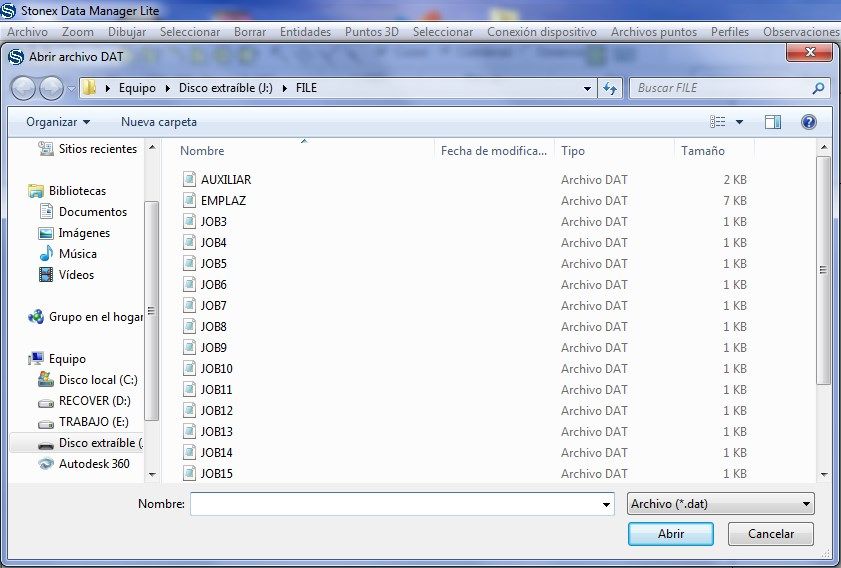This screenshot has width=841, height=568.
Task: Open help with the question mark icon
Action: [809, 122]
